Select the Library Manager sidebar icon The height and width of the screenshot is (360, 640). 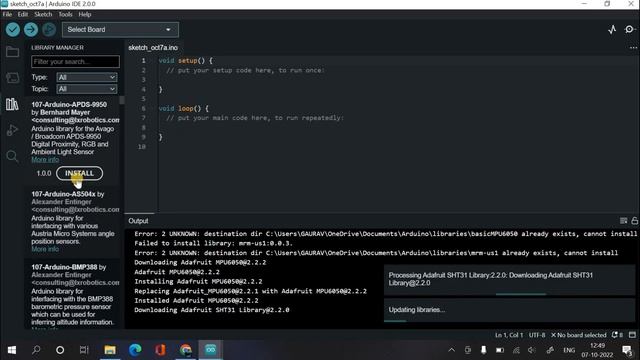[12, 104]
